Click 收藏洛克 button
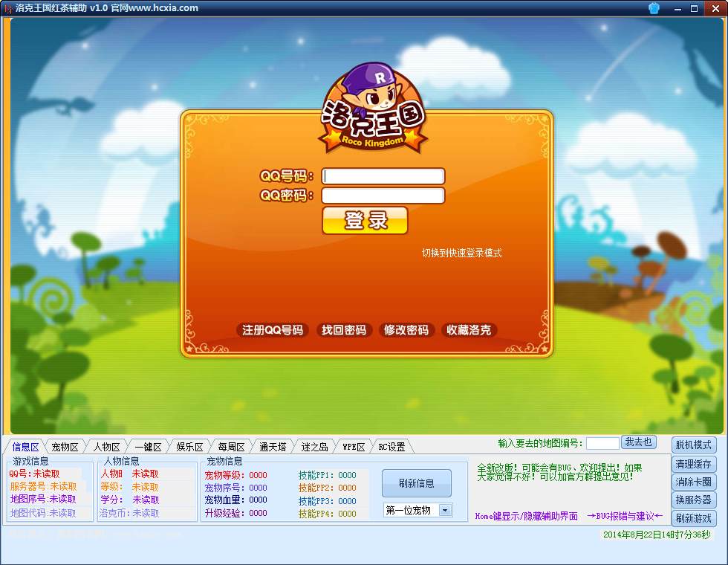The image size is (728, 565). coord(469,330)
